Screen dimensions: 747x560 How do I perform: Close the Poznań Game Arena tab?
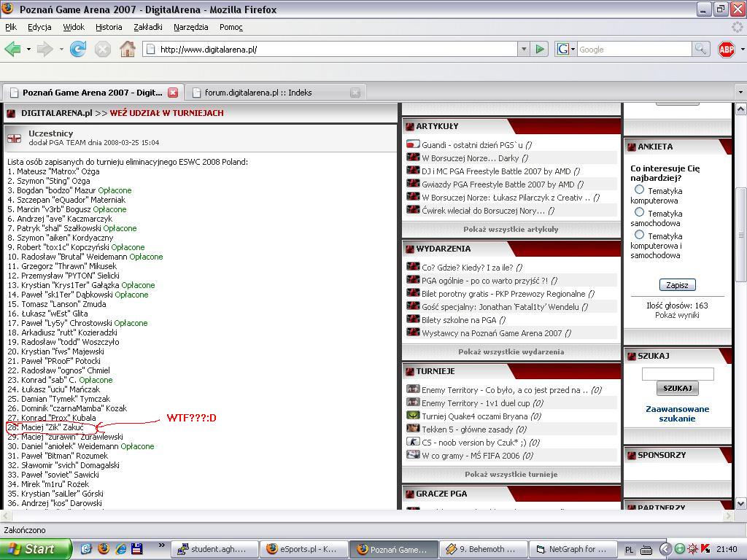pos(173,93)
